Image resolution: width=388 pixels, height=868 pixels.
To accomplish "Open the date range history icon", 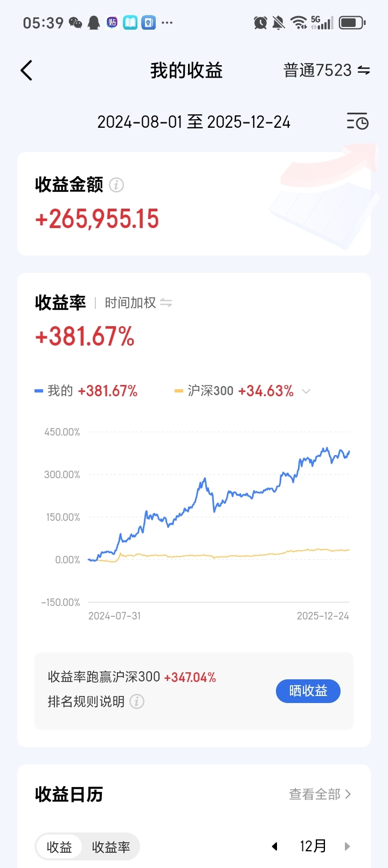I will click(357, 122).
